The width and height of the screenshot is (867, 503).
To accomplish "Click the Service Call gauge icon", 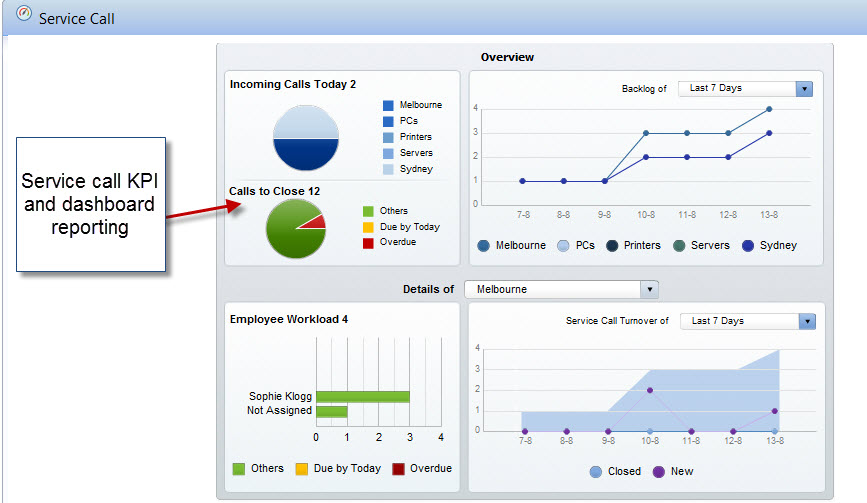I will 24,14.
